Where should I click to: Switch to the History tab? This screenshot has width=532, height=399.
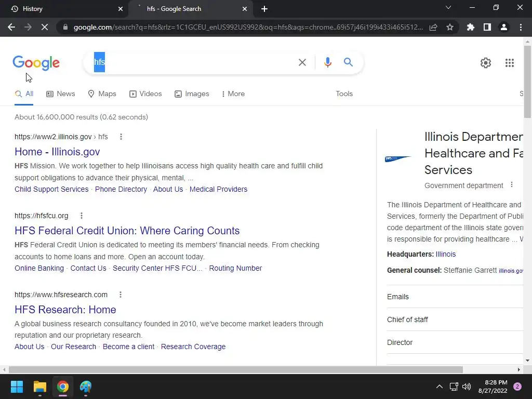pyautogui.click(x=64, y=9)
